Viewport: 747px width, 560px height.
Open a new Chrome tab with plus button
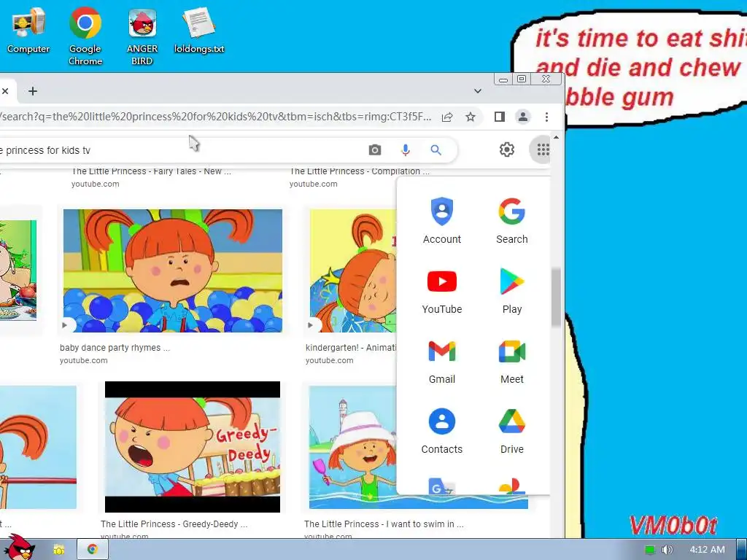[x=32, y=91]
